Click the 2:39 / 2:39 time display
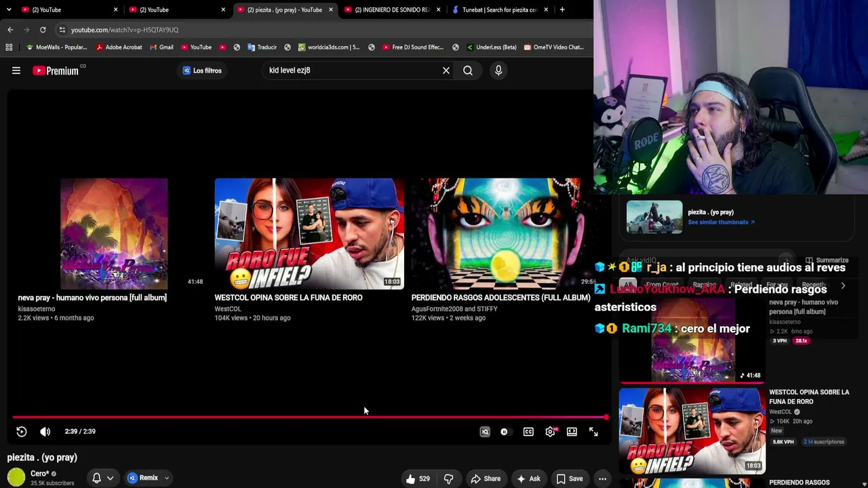 pos(80,432)
